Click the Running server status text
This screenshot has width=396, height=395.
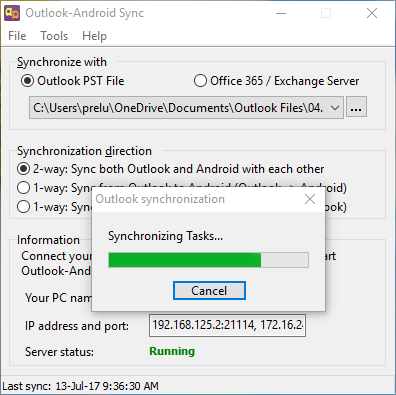(172, 351)
